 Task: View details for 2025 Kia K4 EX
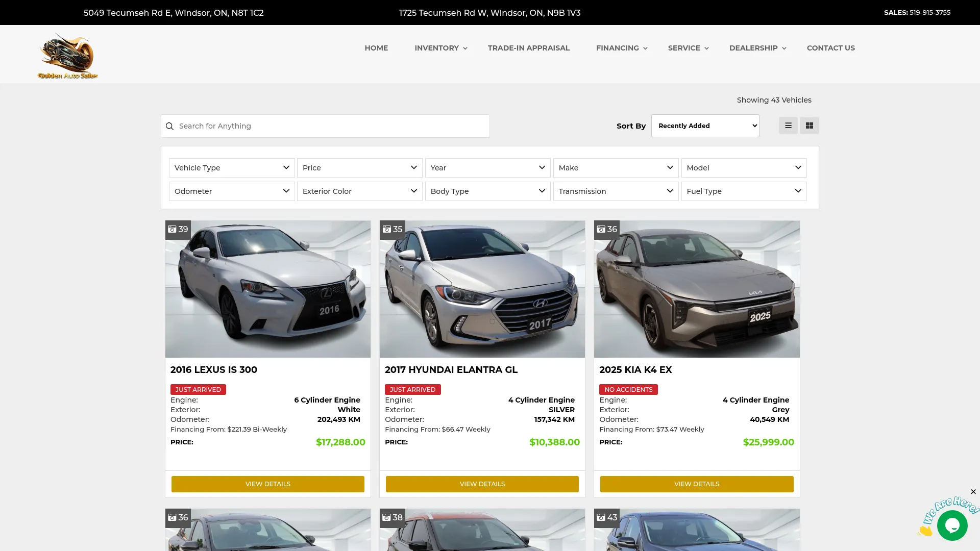click(697, 484)
